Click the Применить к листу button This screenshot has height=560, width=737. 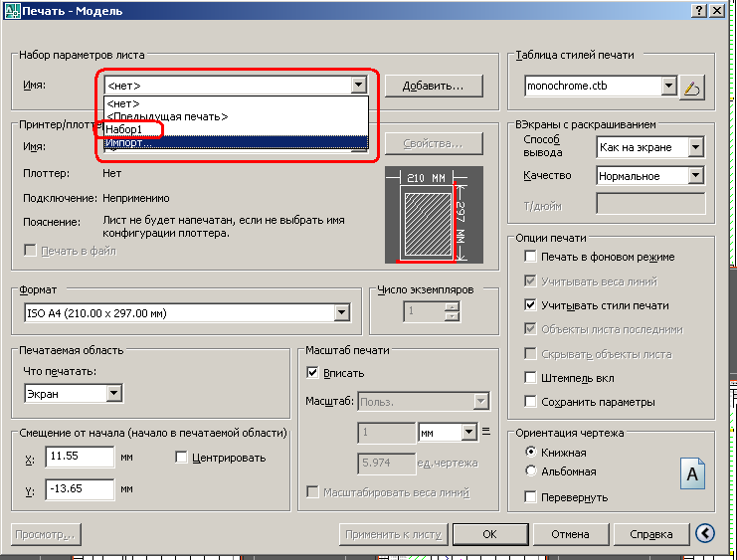pos(394,534)
